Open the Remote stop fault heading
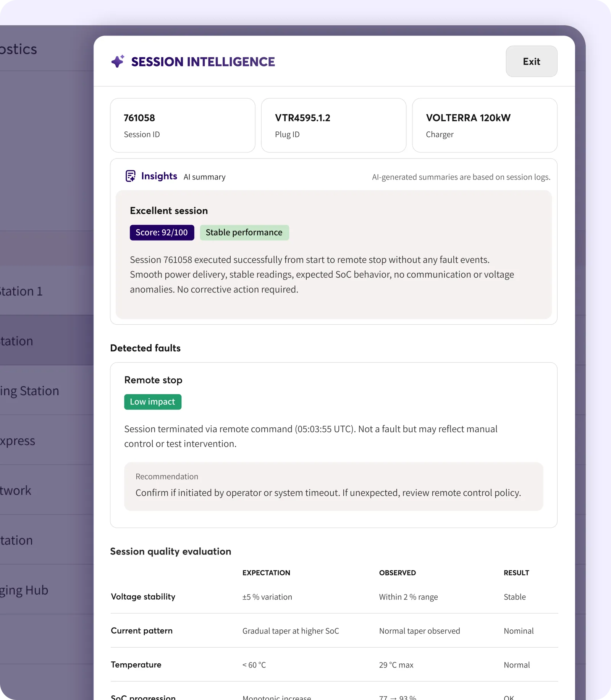Viewport: 611px width, 700px height. pyautogui.click(x=153, y=380)
